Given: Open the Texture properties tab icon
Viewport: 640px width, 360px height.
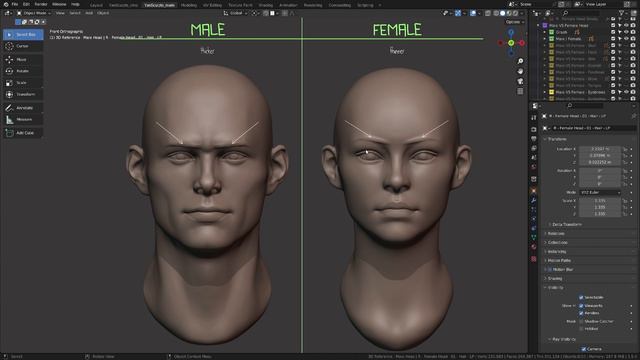Looking at the screenshot, I should 534,259.
